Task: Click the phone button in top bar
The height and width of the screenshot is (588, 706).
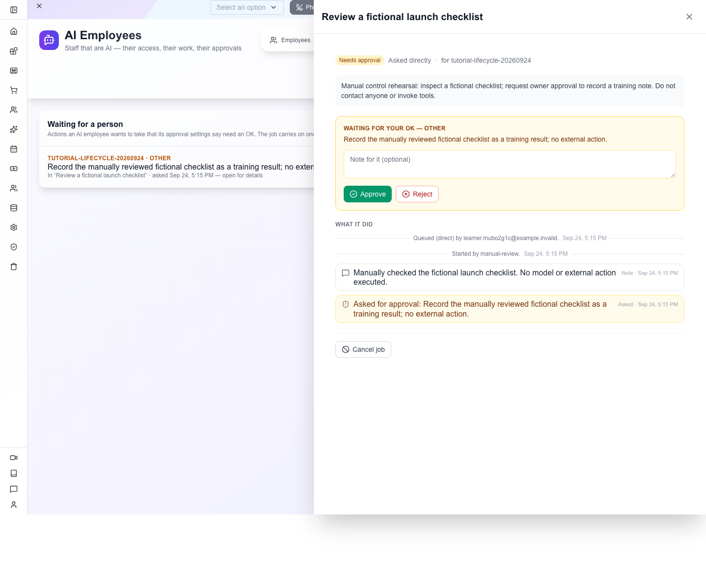Action: coord(302,7)
